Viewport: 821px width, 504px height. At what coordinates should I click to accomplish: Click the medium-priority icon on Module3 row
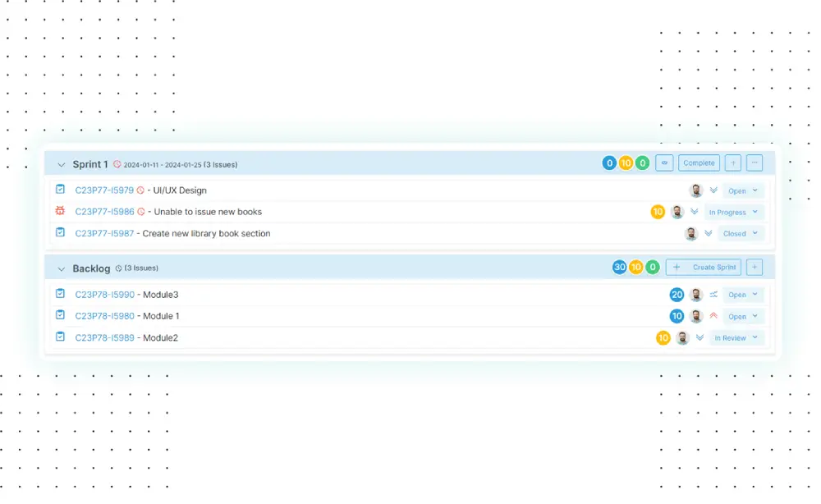click(x=713, y=295)
